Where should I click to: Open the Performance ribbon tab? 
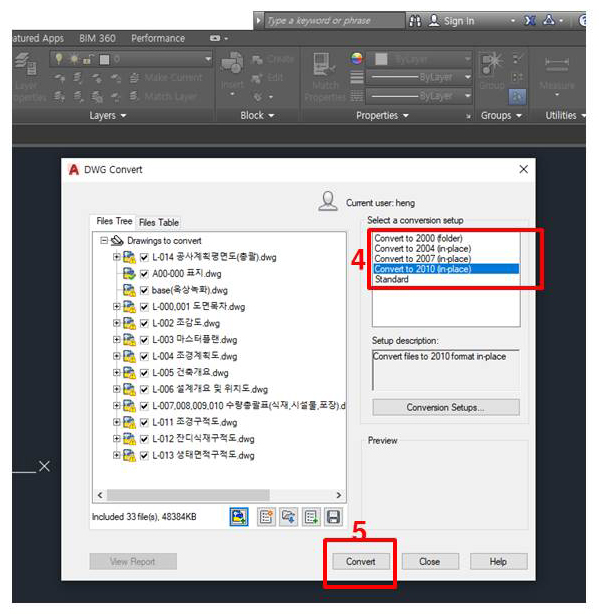point(158,38)
